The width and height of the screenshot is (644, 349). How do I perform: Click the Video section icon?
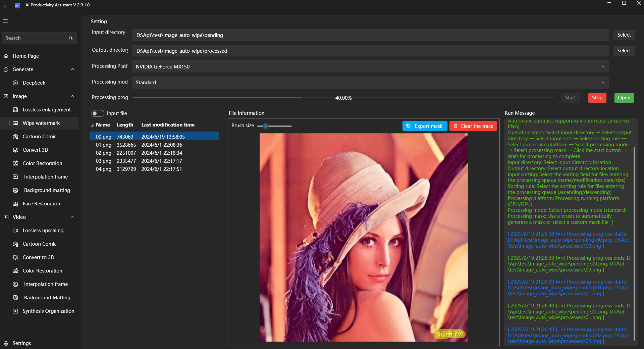point(6,217)
